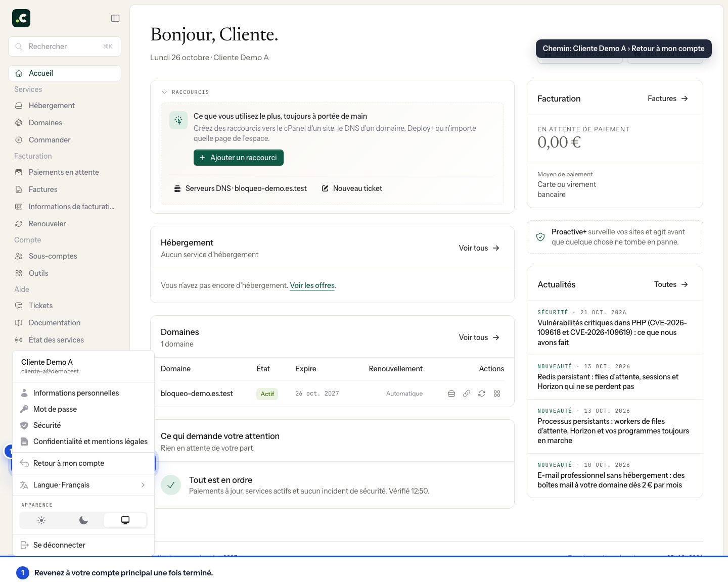Viewport: 728px width, 588px height.
Task: Click the renew icon in domain actions
Action: (482, 394)
